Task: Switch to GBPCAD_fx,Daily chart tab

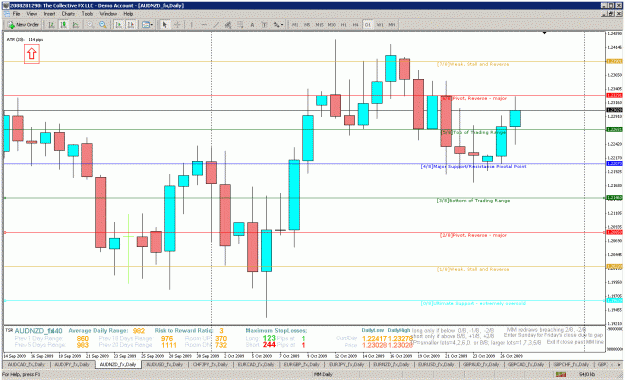Action: [527, 364]
